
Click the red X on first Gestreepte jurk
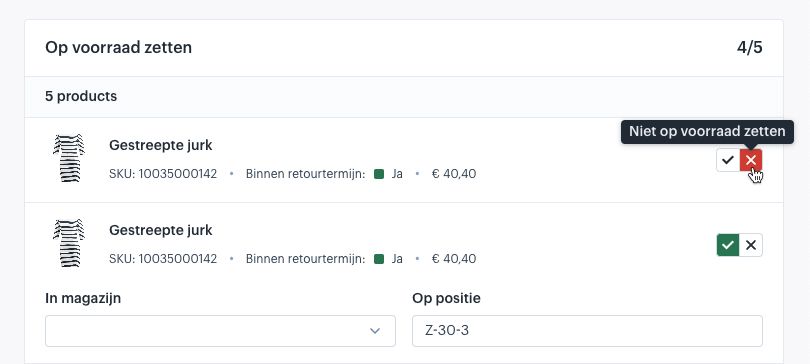pyautogui.click(x=751, y=160)
